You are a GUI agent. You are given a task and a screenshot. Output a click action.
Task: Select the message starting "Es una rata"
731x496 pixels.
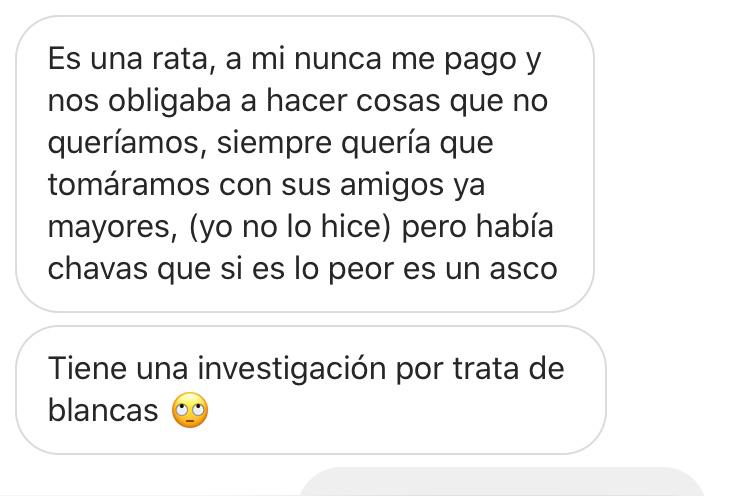click(305, 164)
